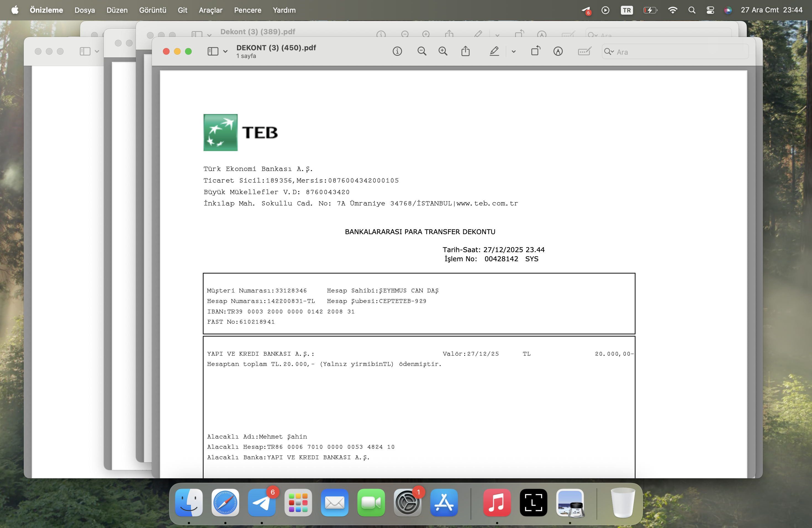Viewport: 812px width, 528px height.
Task: Open Music from the dock
Action: pyautogui.click(x=497, y=503)
